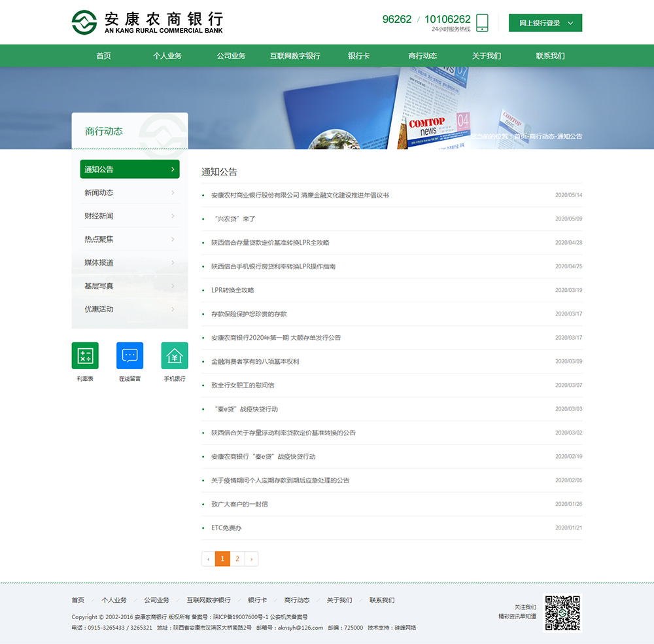Go to page 2 of announcements
This screenshot has width=654, height=644.
click(x=237, y=559)
